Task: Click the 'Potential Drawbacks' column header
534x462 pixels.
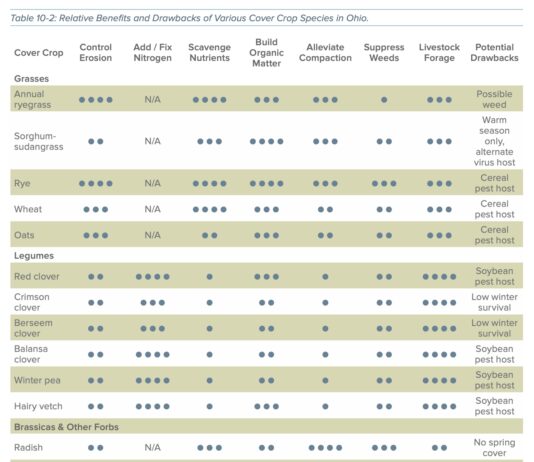Action: coord(494,52)
